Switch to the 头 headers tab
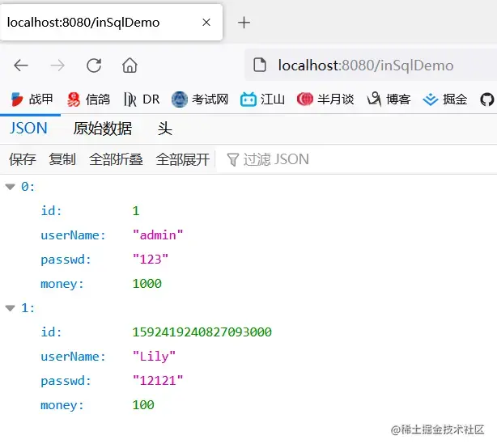This screenshot has height=448, width=497. coord(165,129)
